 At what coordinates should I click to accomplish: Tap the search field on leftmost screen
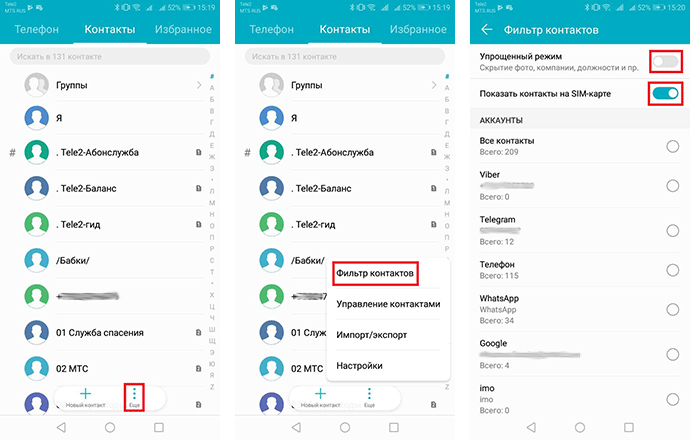112,58
